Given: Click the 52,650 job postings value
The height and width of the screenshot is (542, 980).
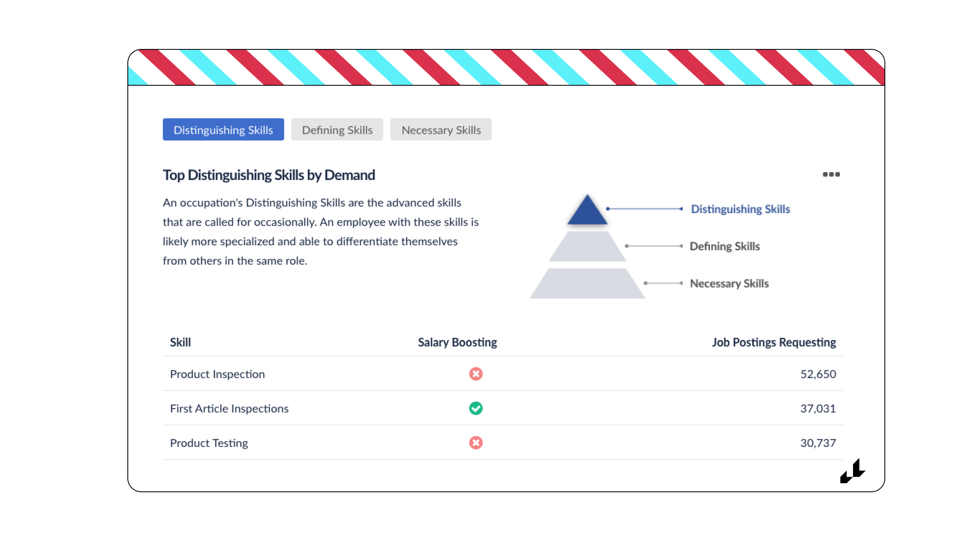Looking at the screenshot, I should coord(818,374).
